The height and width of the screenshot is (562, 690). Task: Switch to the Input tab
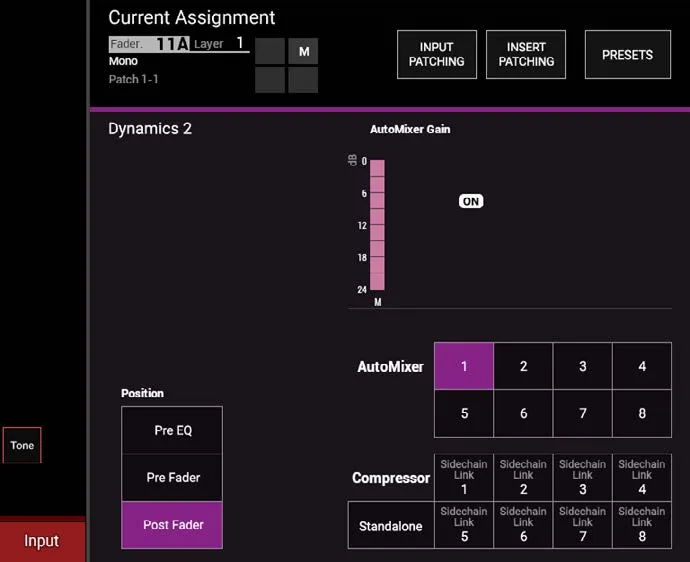pyautogui.click(x=42, y=541)
